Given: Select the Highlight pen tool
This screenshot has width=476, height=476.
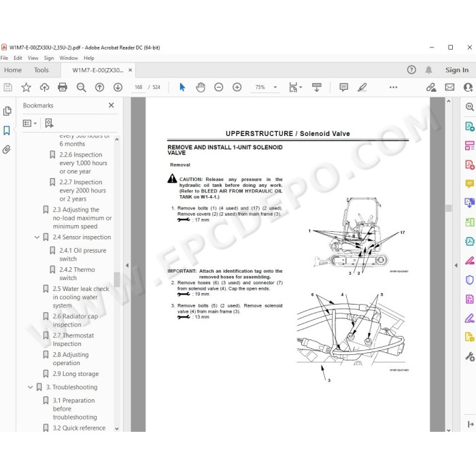Looking at the screenshot, I should pyautogui.click(x=362, y=88).
